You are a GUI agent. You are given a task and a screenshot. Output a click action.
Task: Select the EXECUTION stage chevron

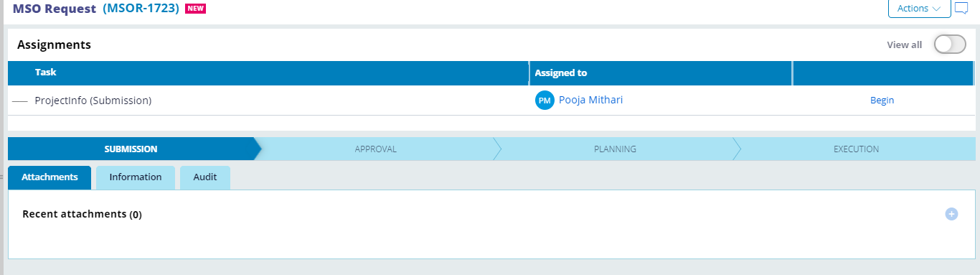pyautogui.click(x=856, y=149)
